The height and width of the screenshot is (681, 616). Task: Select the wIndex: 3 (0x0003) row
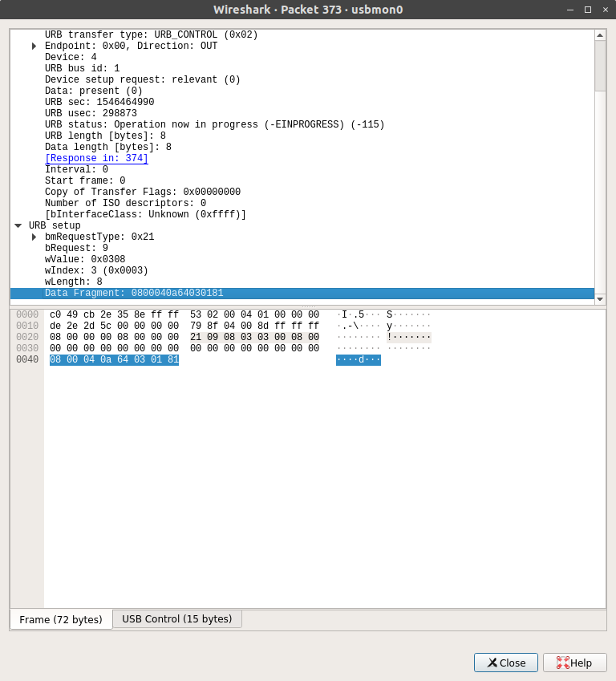click(302, 270)
